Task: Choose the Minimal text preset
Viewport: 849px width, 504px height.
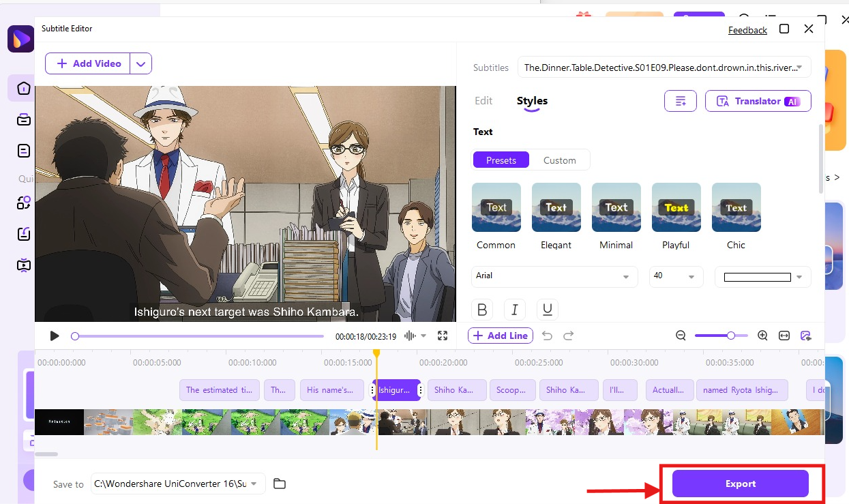Action: (x=616, y=207)
